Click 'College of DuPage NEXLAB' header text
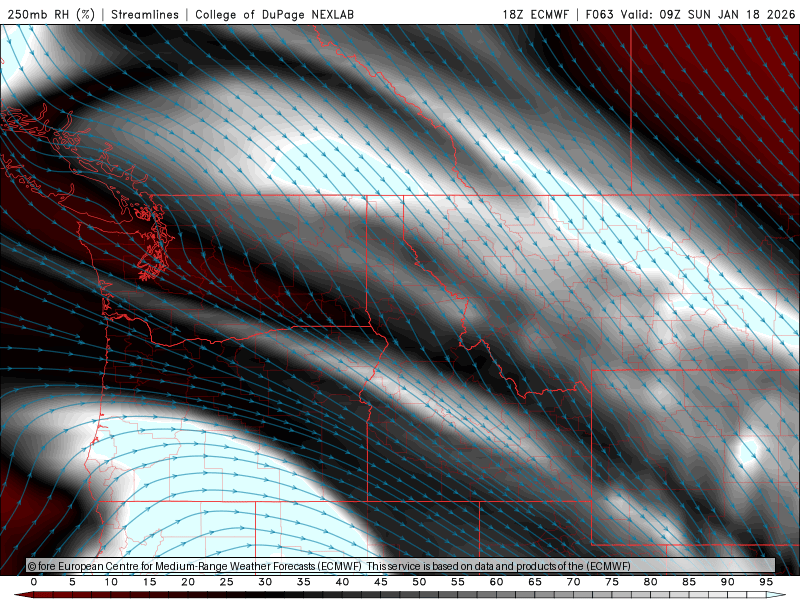Viewport: 800px width, 600px height. (x=274, y=14)
